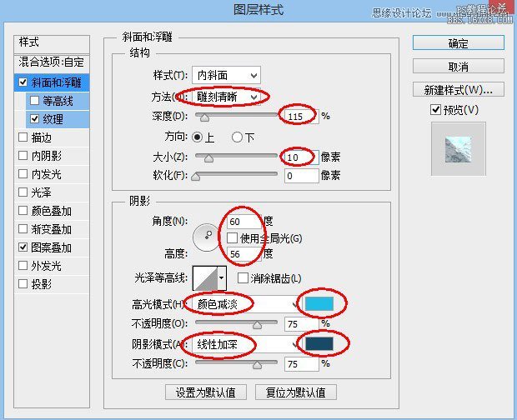Select the 纹理 sub-entry label
Image resolution: width=517 pixels, height=420 pixels.
point(53,119)
